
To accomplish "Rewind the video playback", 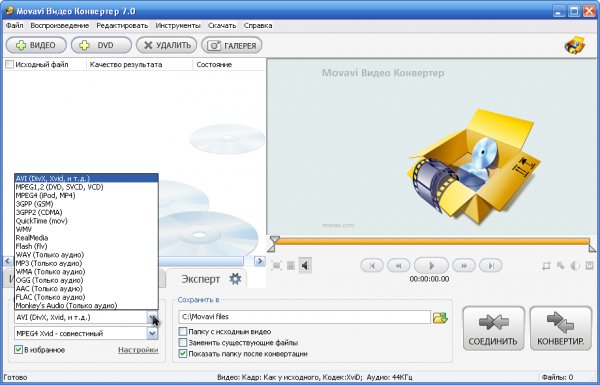I will [399, 265].
